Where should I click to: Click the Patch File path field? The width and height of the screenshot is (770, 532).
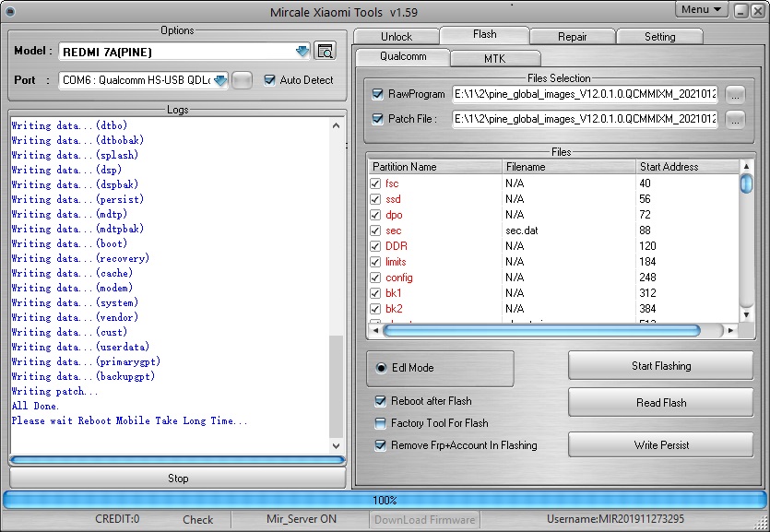pos(585,119)
